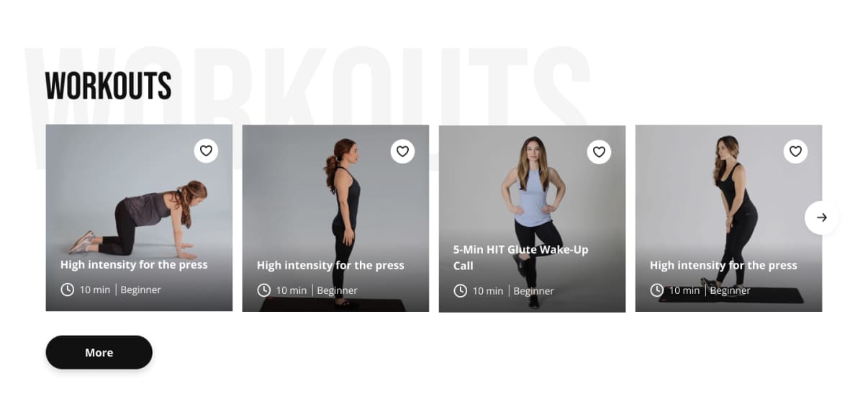The image size is (868, 417).
Task: Open fourth card's High intensity for the press title
Action: (723, 265)
